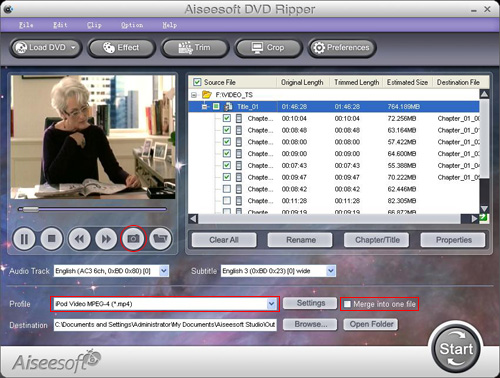Pause the video preview playback
The image size is (500, 378).
click(x=24, y=239)
